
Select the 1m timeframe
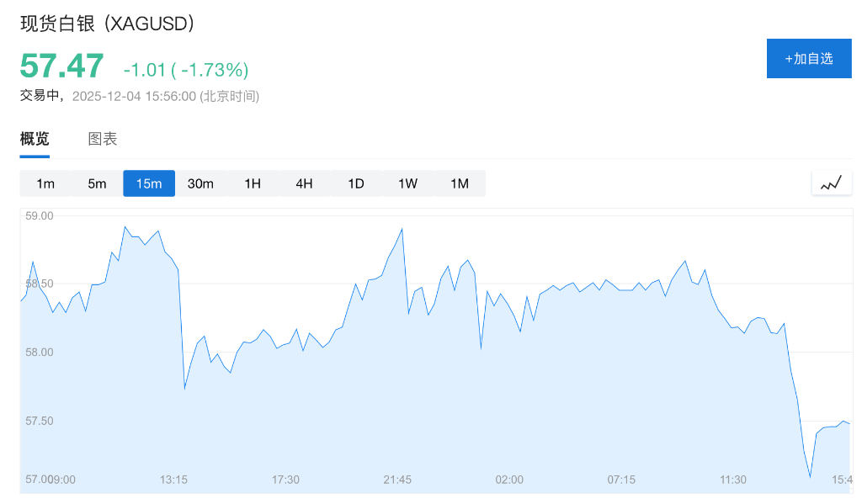(45, 183)
